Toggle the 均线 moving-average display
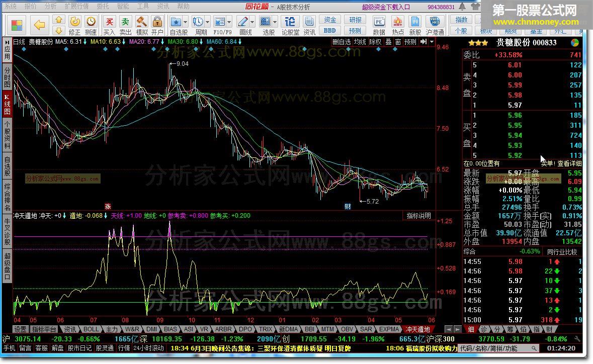Viewport: 593px width, 364px height. click(x=360, y=42)
